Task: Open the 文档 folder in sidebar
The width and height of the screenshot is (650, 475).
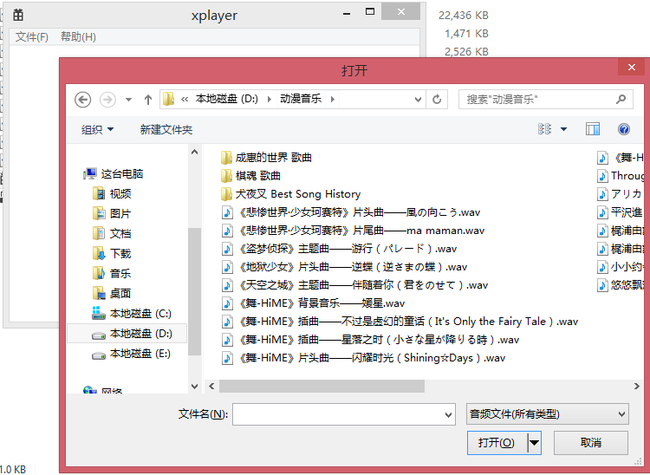Action: pyautogui.click(x=112, y=233)
